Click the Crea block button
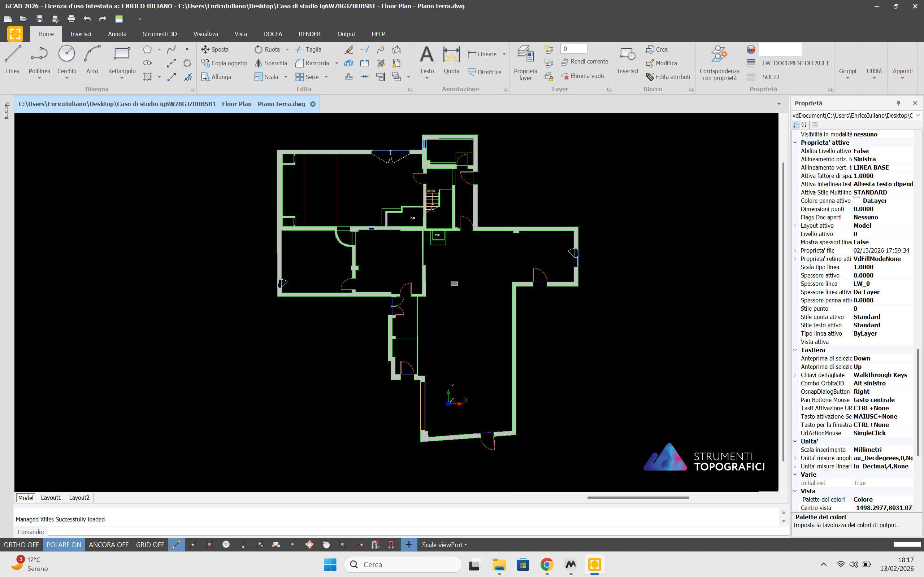This screenshot has height=577, width=924. [x=656, y=49]
